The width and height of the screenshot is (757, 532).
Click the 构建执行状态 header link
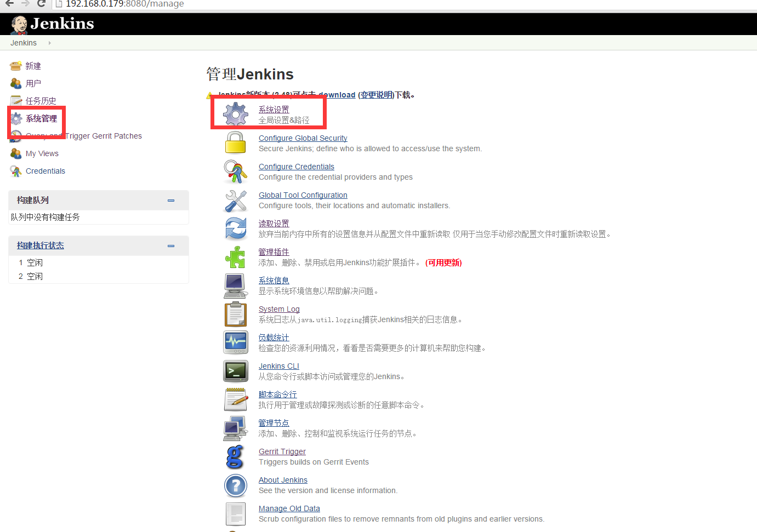(41, 246)
